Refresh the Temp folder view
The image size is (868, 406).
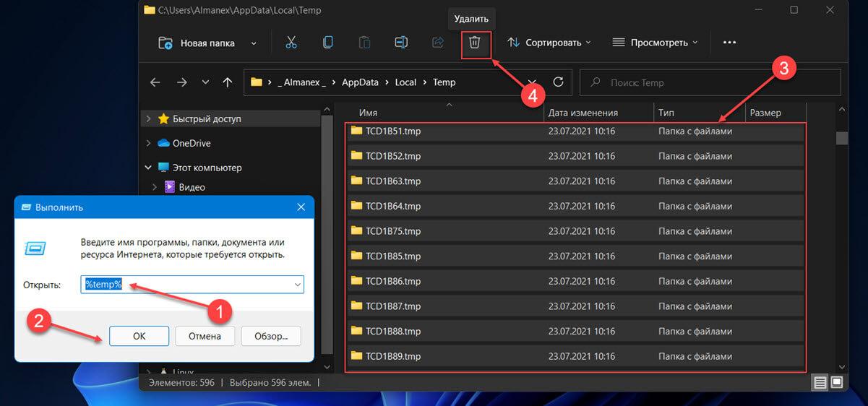558,82
